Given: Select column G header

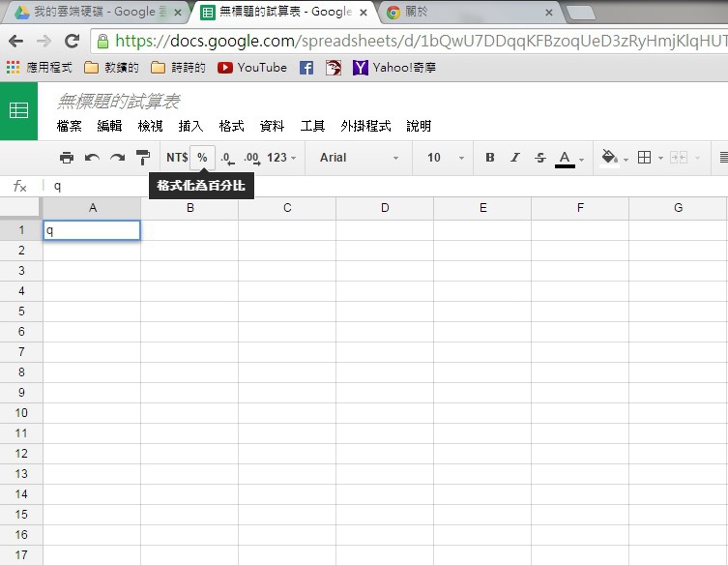Looking at the screenshot, I should [x=678, y=208].
